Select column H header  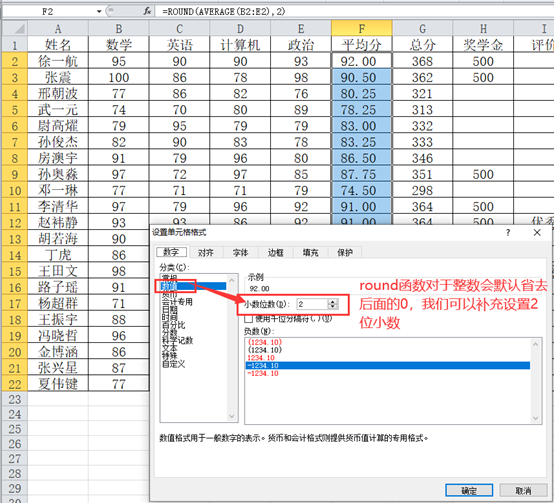coord(483,28)
